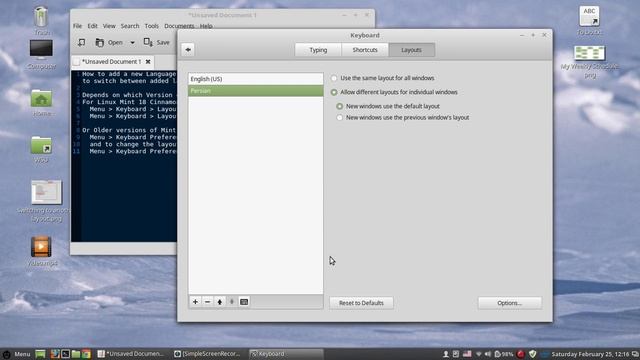The width and height of the screenshot is (640, 360).
Task: Switch to SimpleScreenRecorder taskbar window
Action: pos(207,354)
